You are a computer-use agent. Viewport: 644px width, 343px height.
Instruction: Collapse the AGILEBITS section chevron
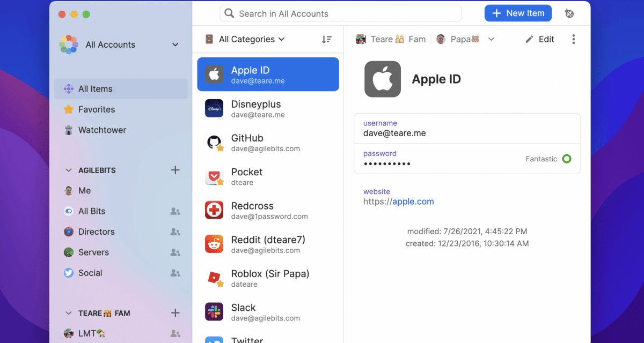point(69,170)
